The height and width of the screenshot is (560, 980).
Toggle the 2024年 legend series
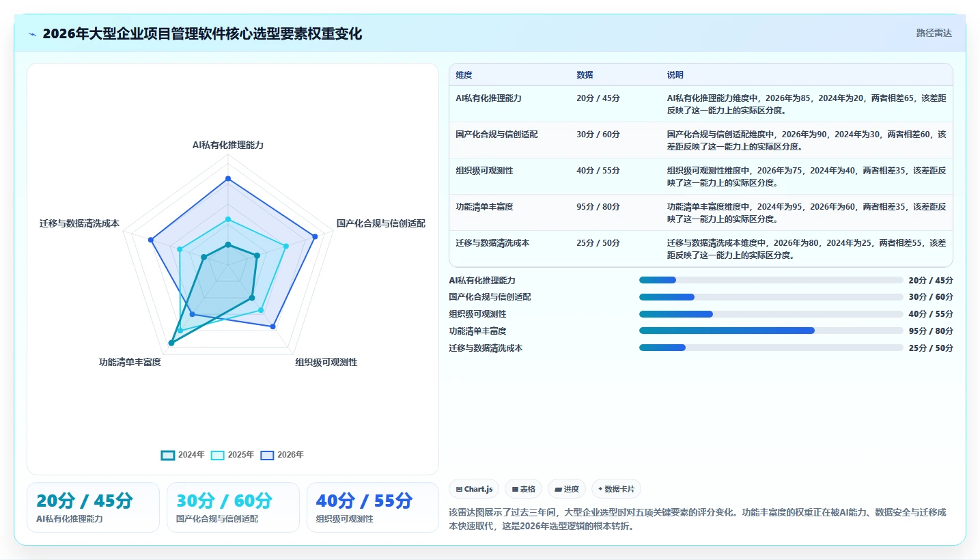(x=183, y=455)
